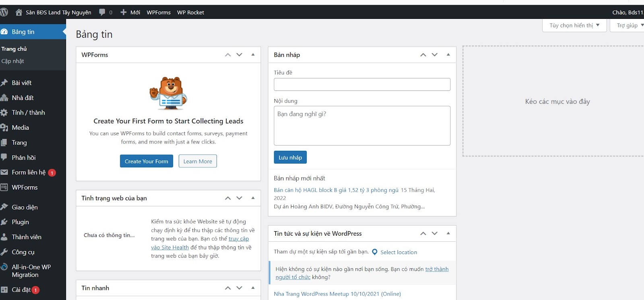Screen dimensions: 644x300
Task: Open the Plugin menu in sidebar
Action: click(x=20, y=222)
